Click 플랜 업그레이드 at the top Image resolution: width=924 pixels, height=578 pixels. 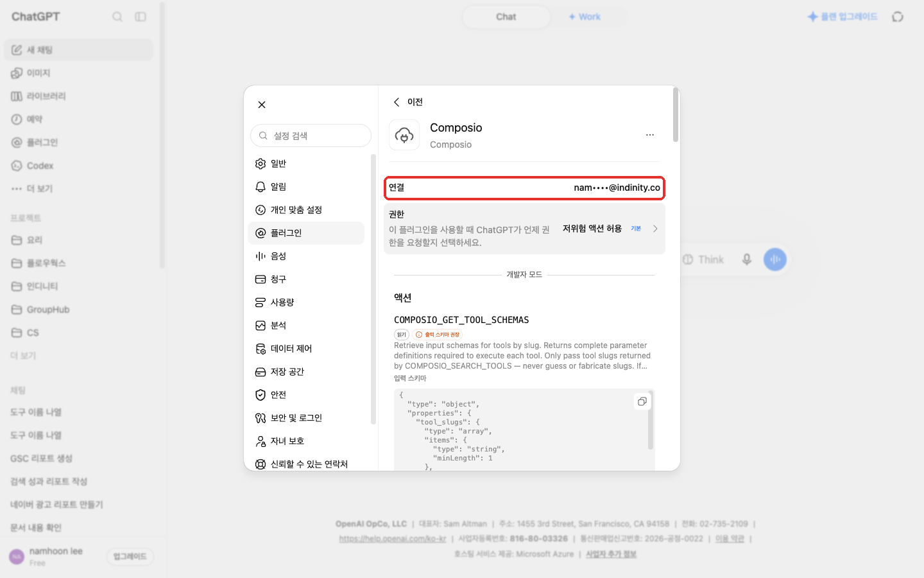(x=843, y=17)
